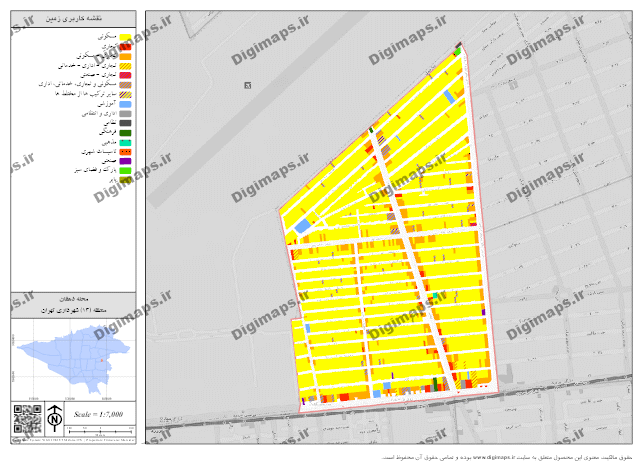
Task: Click the purple parcel on the eastern boundary
Action: 483,312
